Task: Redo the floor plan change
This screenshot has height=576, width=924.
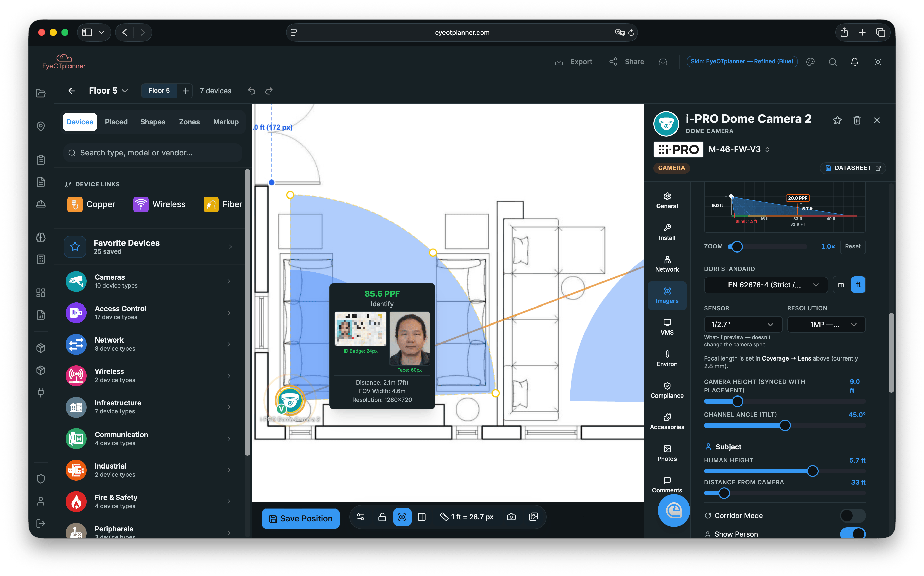Action: point(269,91)
